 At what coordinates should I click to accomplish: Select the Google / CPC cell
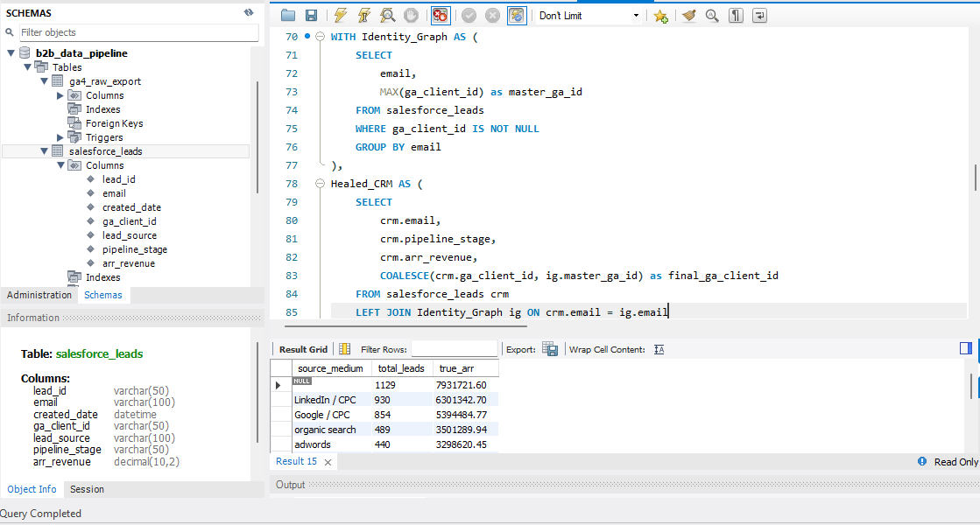coord(332,415)
